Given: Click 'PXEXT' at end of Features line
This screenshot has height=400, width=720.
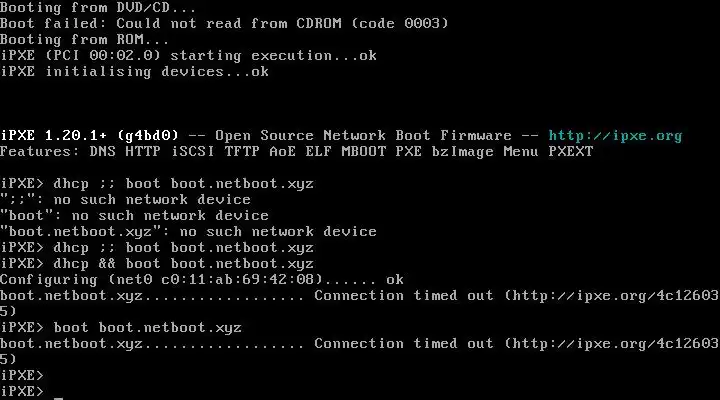Looking at the screenshot, I should click(x=570, y=151).
